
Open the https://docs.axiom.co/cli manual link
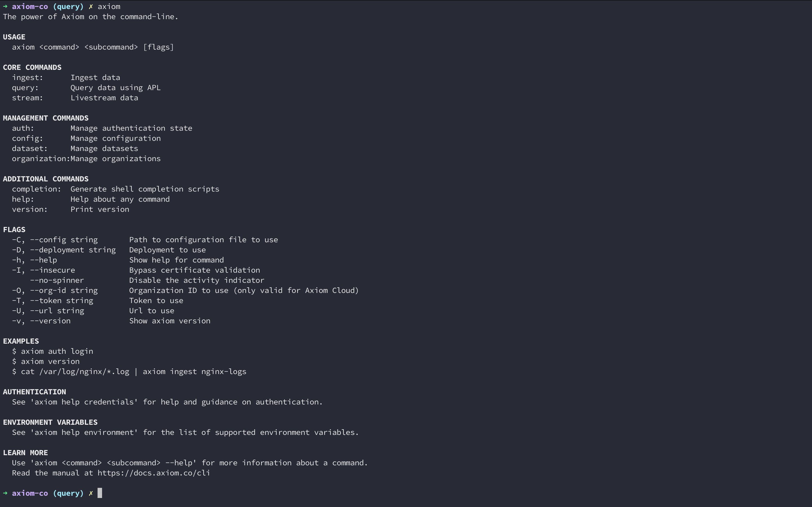(x=154, y=473)
